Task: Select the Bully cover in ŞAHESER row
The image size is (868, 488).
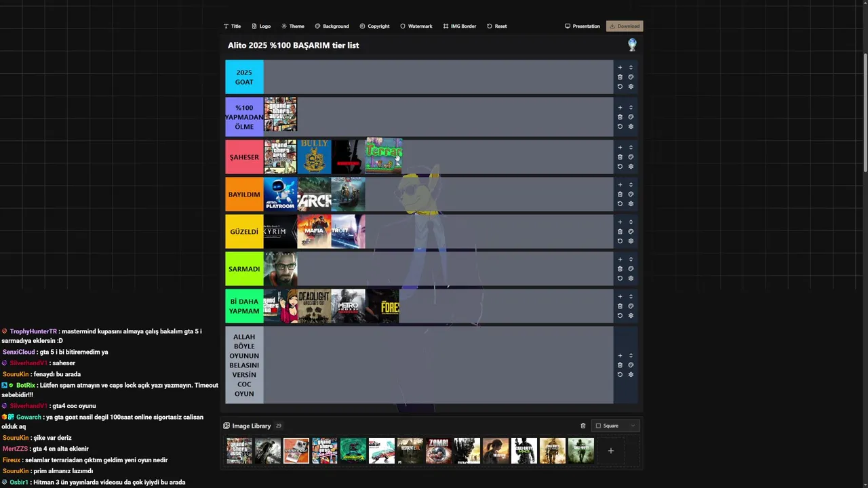Action: (315, 157)
